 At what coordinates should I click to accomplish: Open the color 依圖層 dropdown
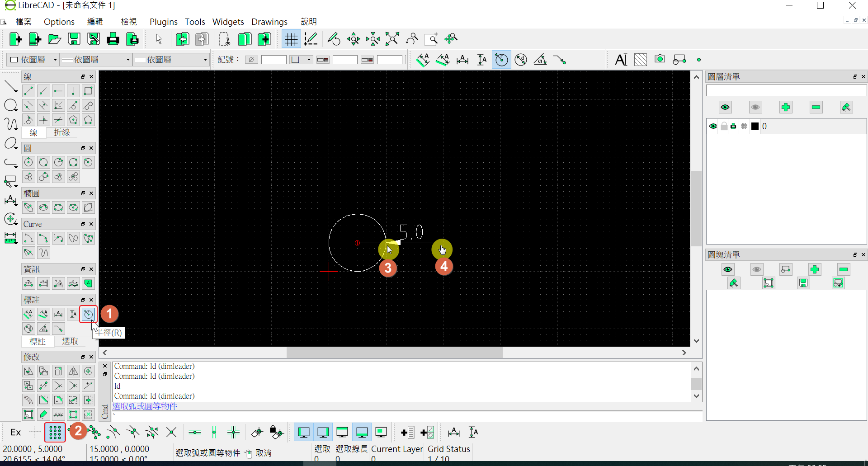(x=33, y=60)
